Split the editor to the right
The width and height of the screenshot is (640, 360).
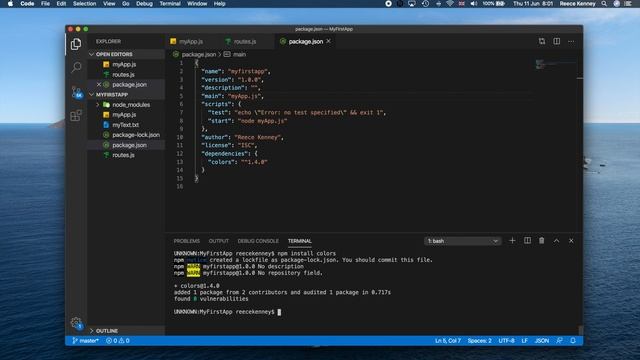click(556, 41)
